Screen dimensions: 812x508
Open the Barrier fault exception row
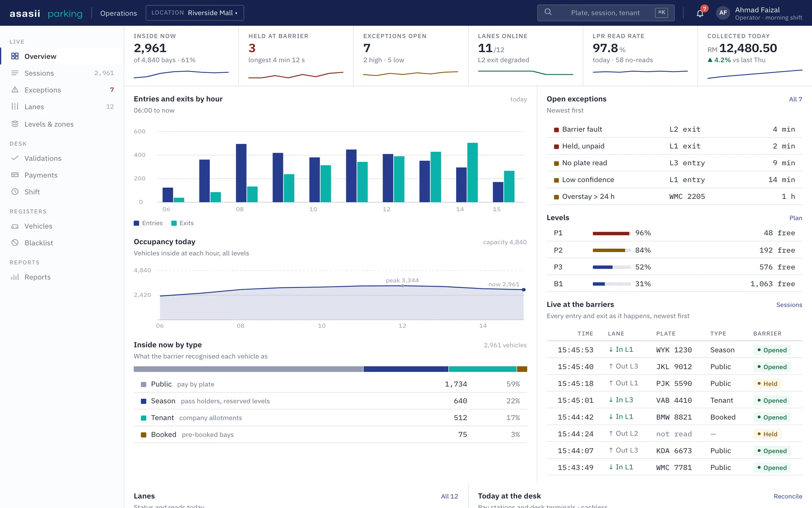674,129
